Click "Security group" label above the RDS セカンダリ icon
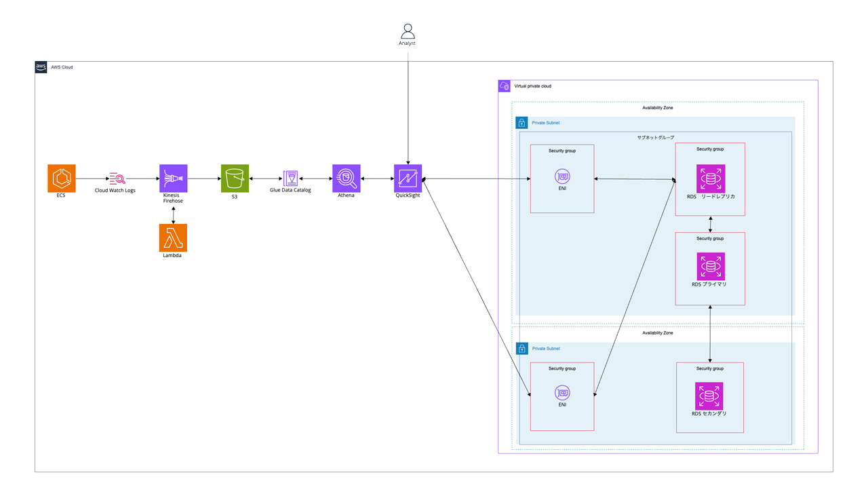 [x=710, y=369]
